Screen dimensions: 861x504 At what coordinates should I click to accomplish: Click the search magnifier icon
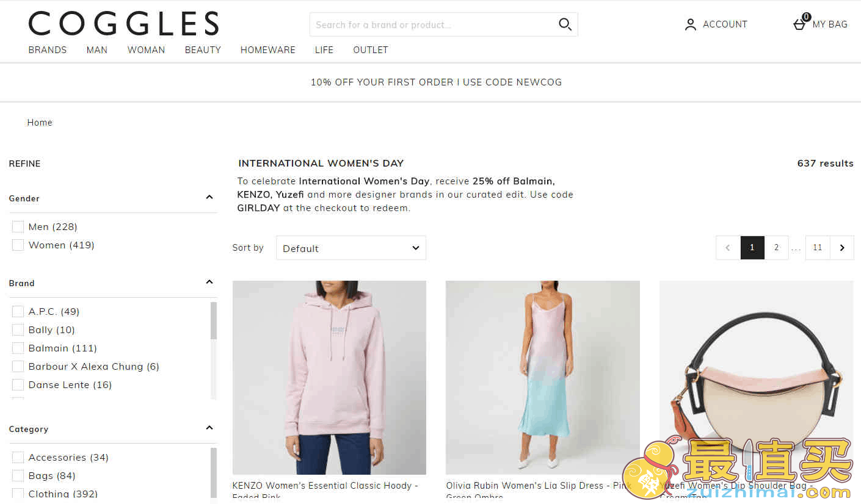(565, 24)
